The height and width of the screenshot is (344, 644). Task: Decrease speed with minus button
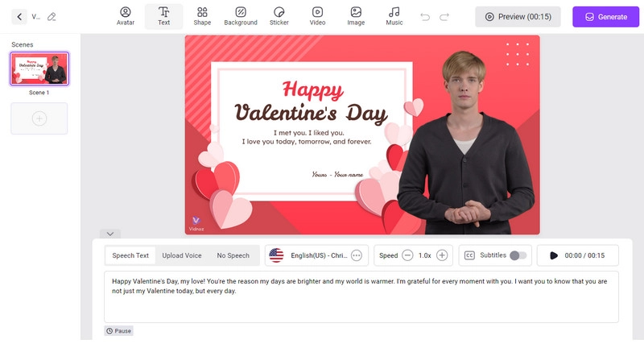407,255
